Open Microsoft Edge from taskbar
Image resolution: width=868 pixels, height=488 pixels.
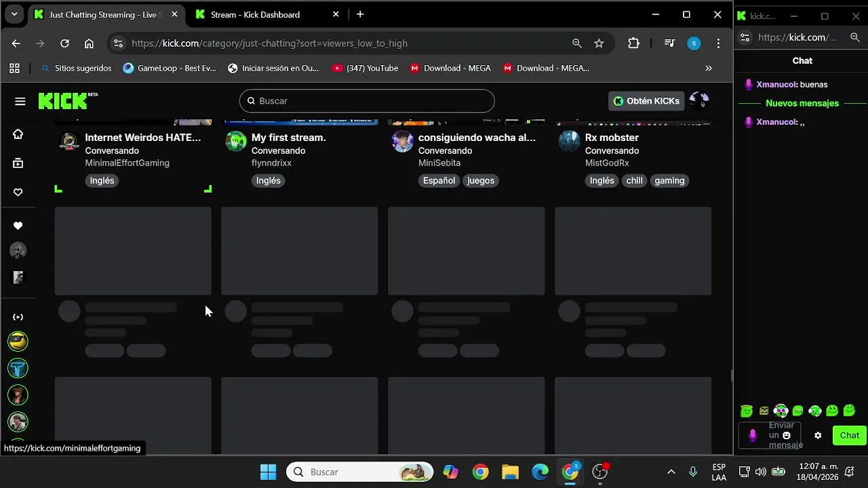pos(540,472)
